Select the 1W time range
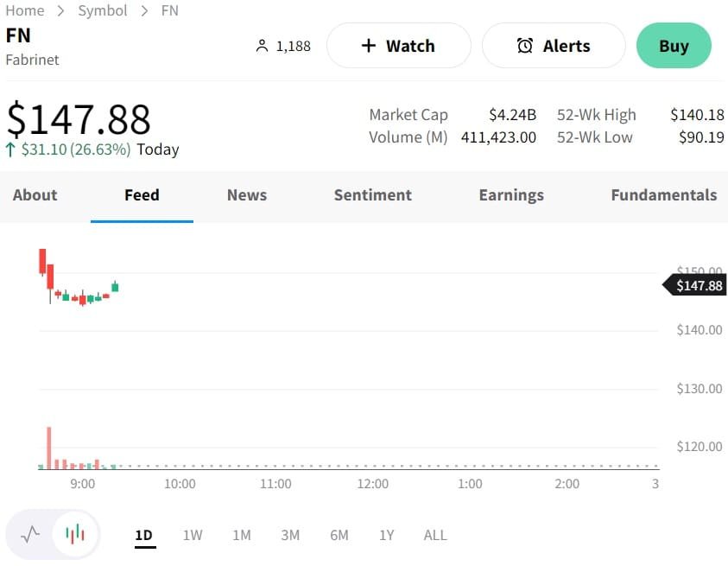The width and height of the screenshot is (728, 566). [x=193, y=535]
